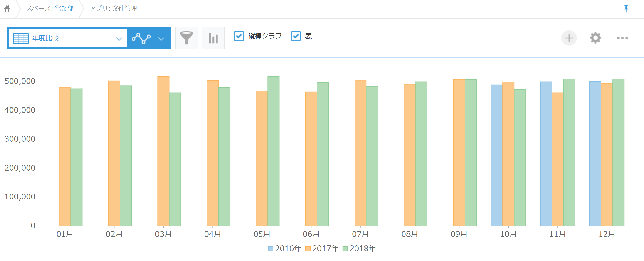
Task: Open the 営業部 space link
Action: pyautogui.click(x=64, y=9)
